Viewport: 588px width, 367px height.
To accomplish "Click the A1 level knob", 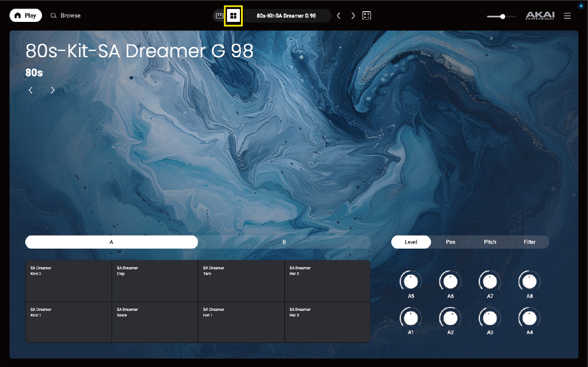I will coord(411,318).
